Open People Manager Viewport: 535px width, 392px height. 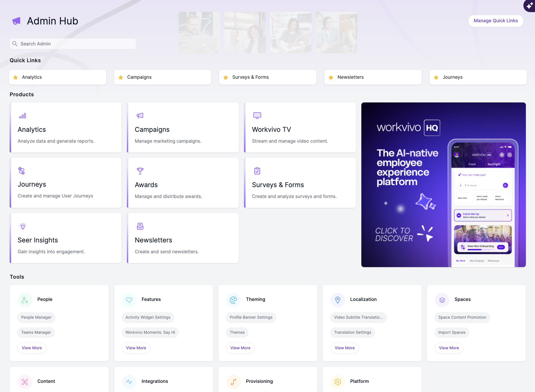36,317
